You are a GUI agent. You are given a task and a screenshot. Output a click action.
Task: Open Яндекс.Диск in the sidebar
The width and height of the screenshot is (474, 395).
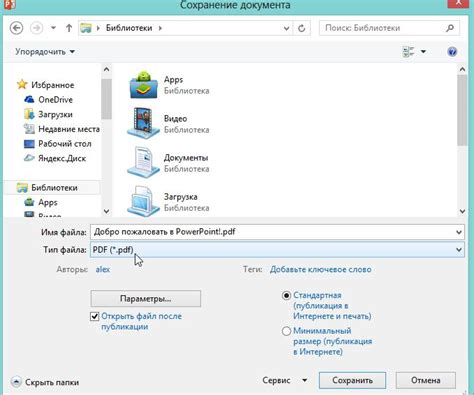point(62,158)
